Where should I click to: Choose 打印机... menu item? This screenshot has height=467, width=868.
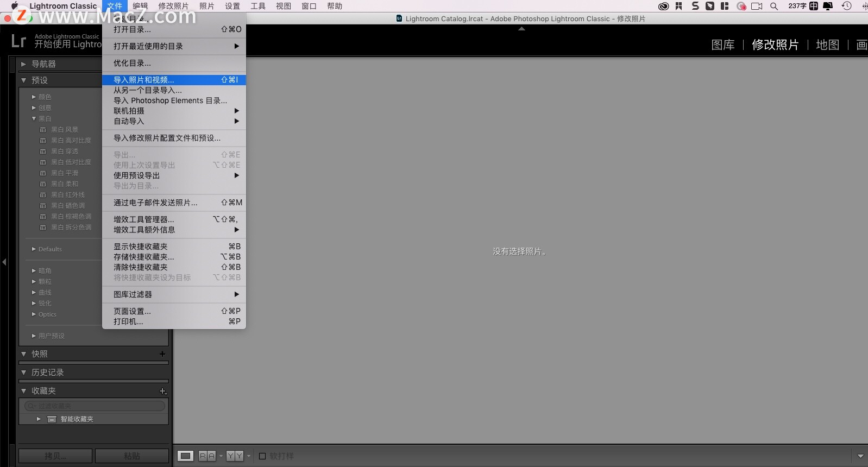tap(174, 321)
